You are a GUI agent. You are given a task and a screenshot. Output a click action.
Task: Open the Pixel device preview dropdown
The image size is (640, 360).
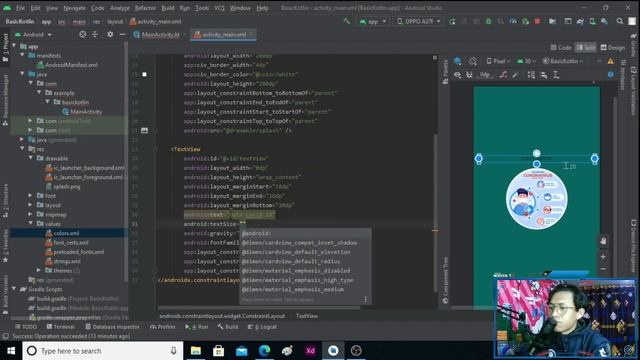point(498,61)
